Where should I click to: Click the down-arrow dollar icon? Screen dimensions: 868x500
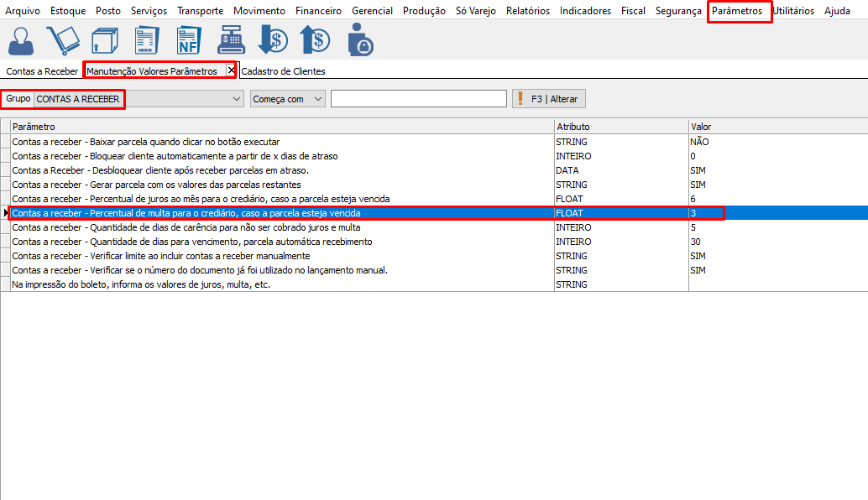[x=273, y=39]
